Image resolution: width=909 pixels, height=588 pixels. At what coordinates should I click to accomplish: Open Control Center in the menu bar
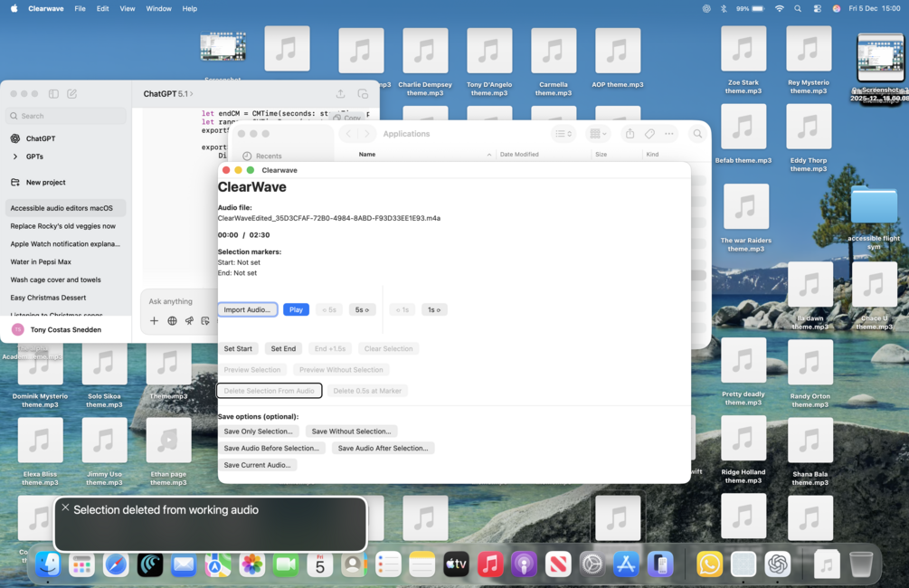click(818, 9)
